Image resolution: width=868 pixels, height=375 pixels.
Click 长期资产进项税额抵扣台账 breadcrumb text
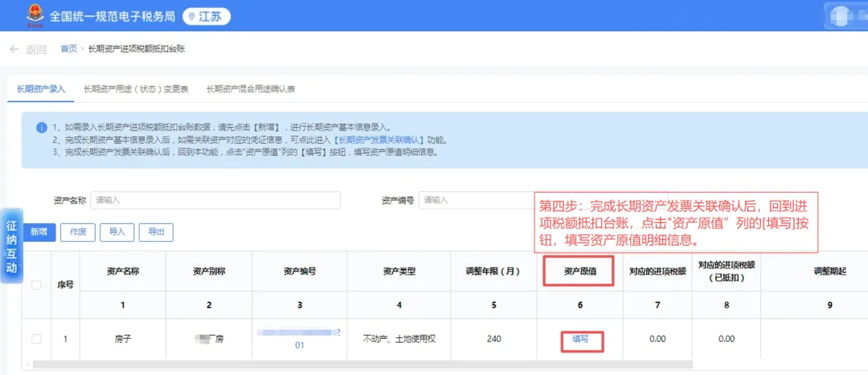point(137,49)
